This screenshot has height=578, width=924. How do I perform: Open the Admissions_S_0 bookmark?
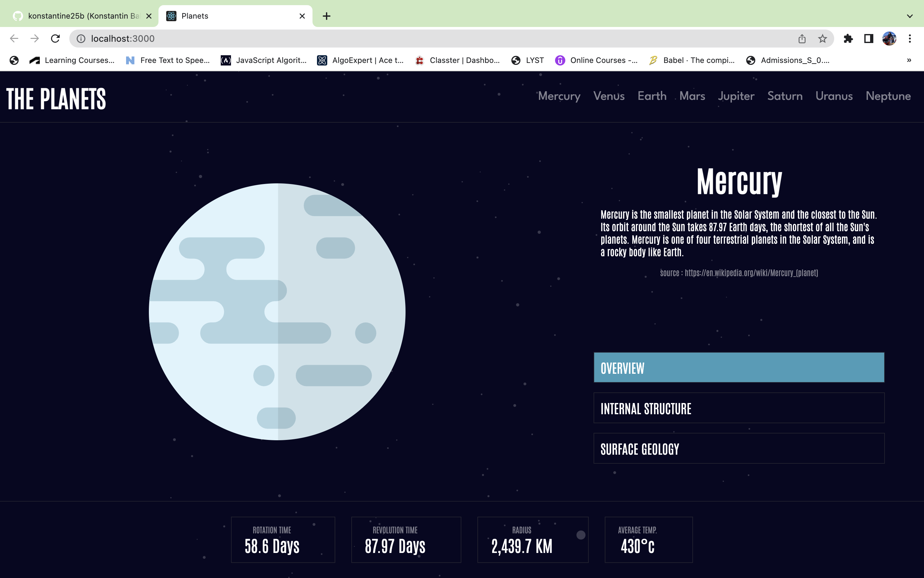[788, 60]
